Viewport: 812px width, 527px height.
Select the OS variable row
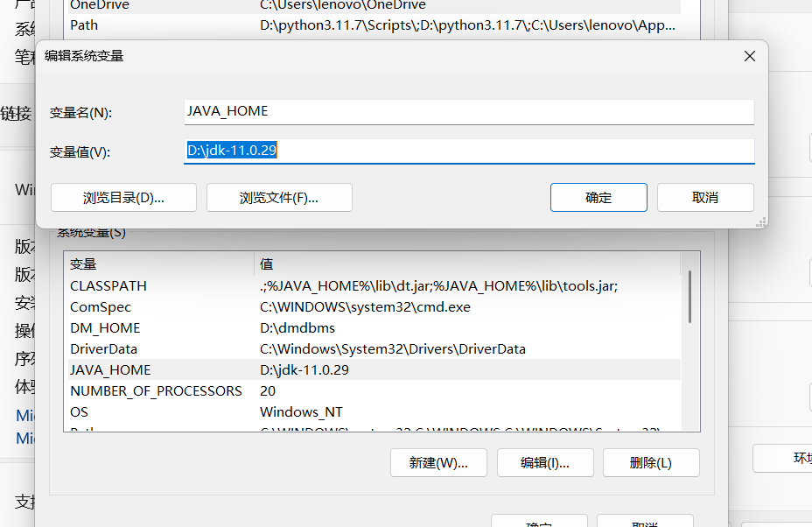tap(374, 412)
